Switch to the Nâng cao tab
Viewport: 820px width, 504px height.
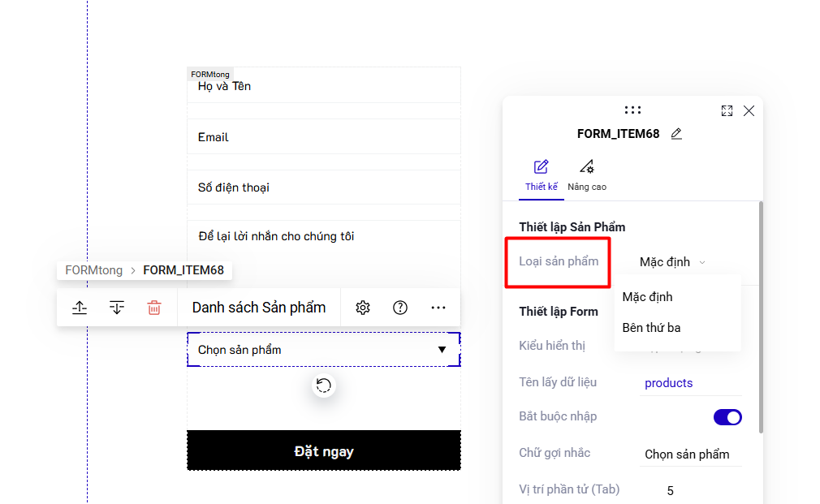click(x=587, y=176)
